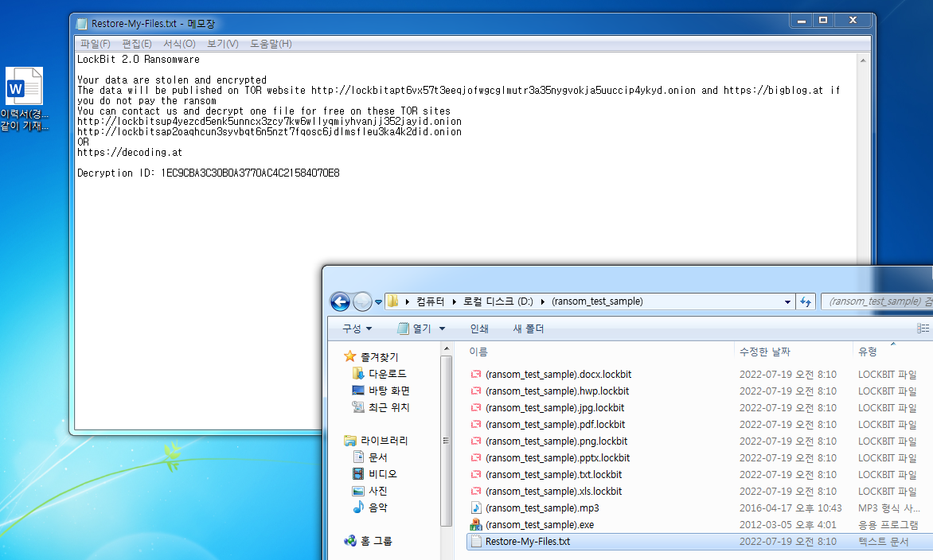The image size is (933, 560).
Task: Open the 구성 dropdown in the Explorer toolbar
Action: click(357, 329)
